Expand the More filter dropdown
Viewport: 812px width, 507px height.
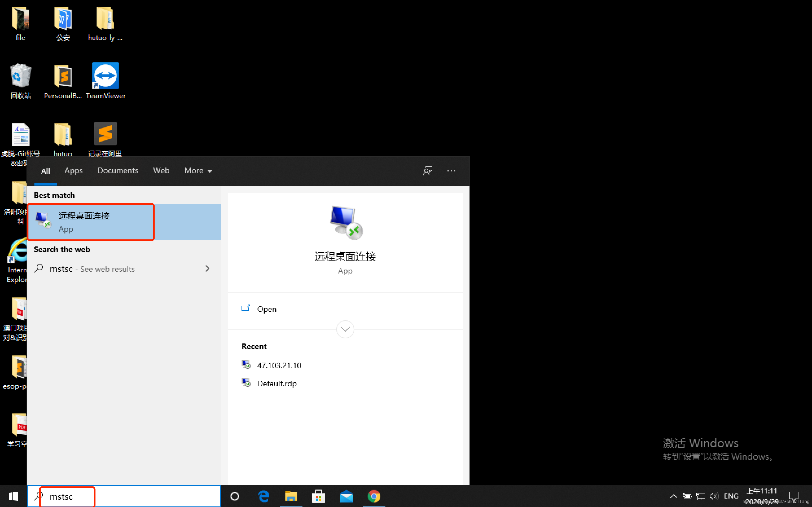coord(198,171)
